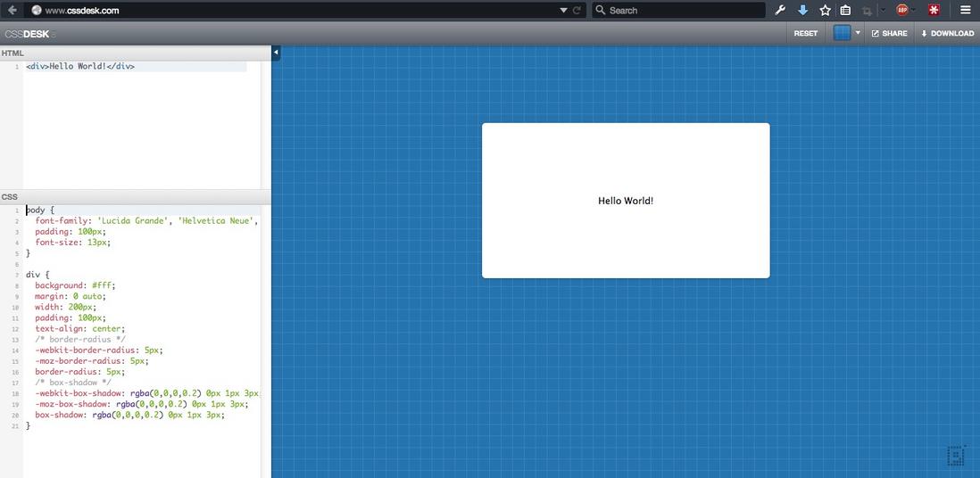The height and width of the screenshot is (478, 980).
Task: Click the globe site identity icon
Action: (x=37, y=10)
